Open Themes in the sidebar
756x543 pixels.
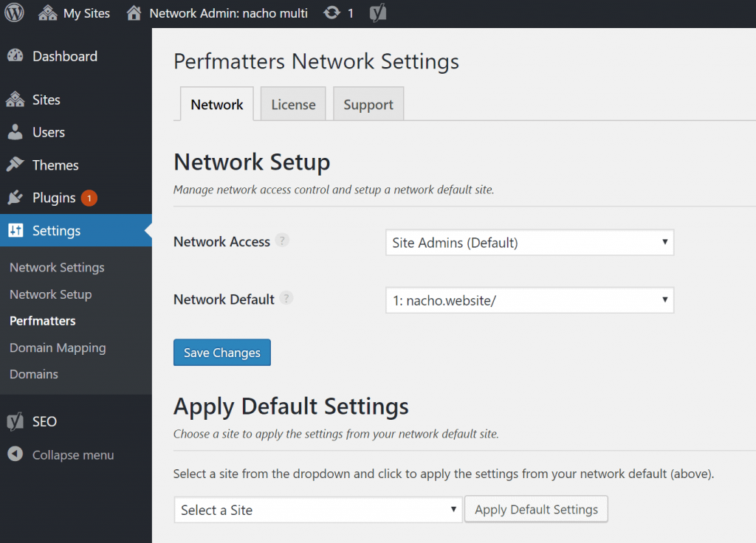[55, 165]
